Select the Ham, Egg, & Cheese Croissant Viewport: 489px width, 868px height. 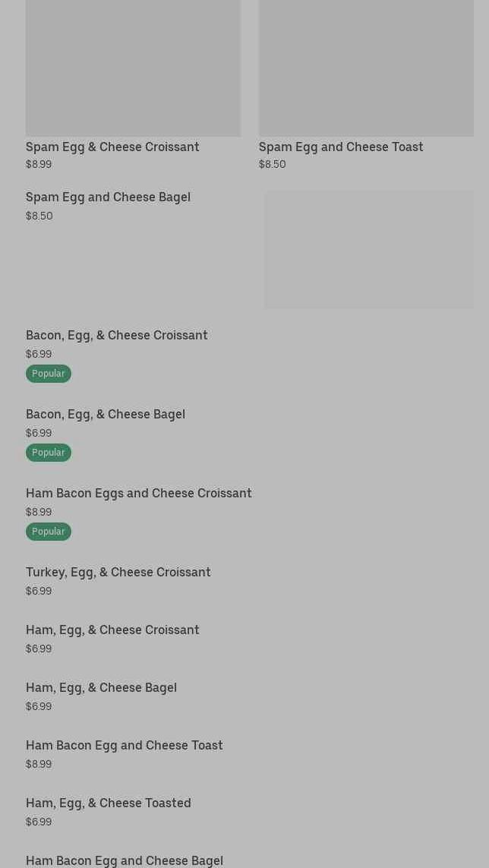[x=112, y=630]
